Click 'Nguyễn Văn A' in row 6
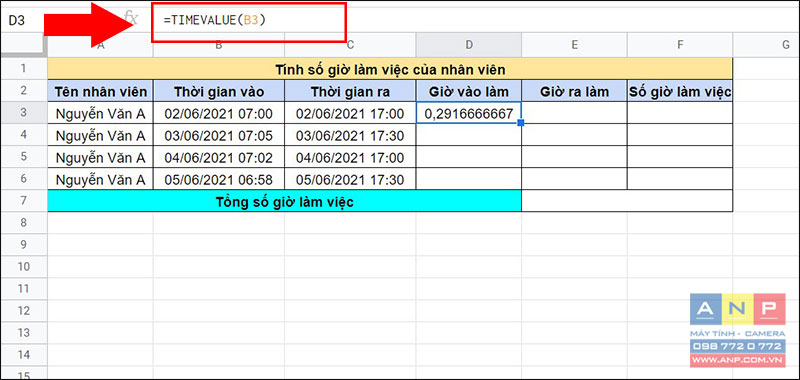 (101, 179)
